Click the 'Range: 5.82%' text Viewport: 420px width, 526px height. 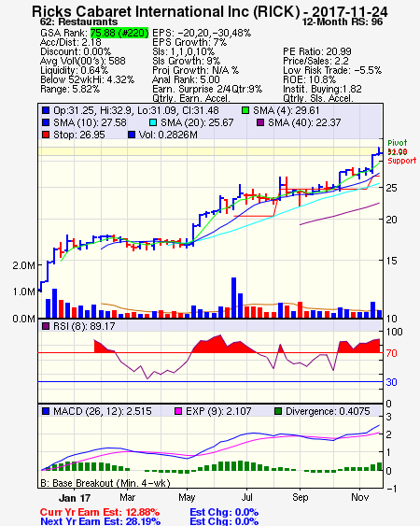[70, 90]
